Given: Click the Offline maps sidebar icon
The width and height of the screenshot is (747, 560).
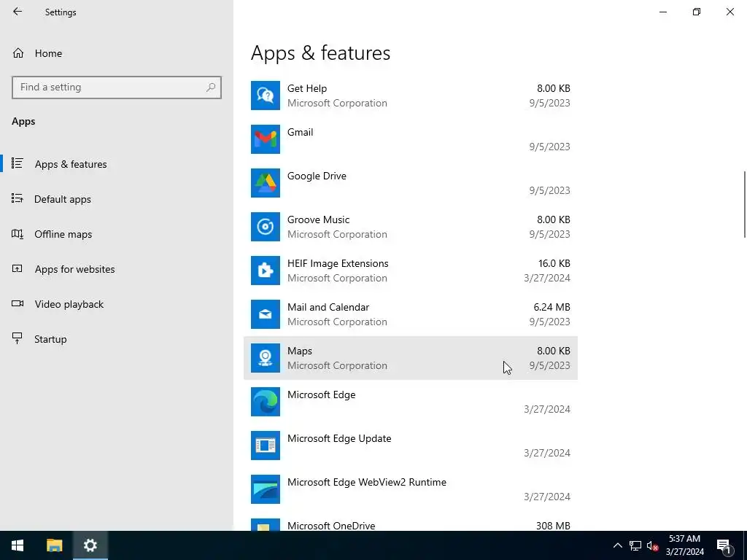Looking at the screenshot, I should click(18, 234).
